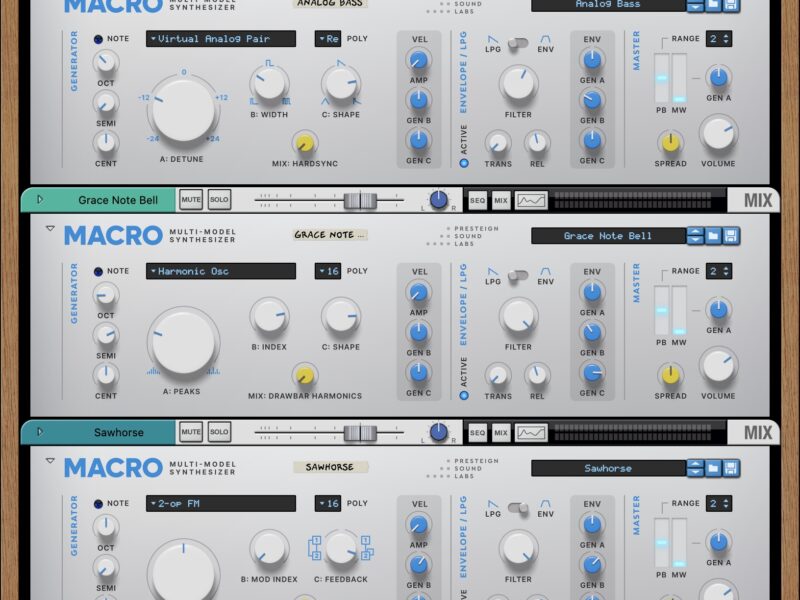Click the yellow Mix Hardsync knob

pyautogui.click(x=305, y=143)
